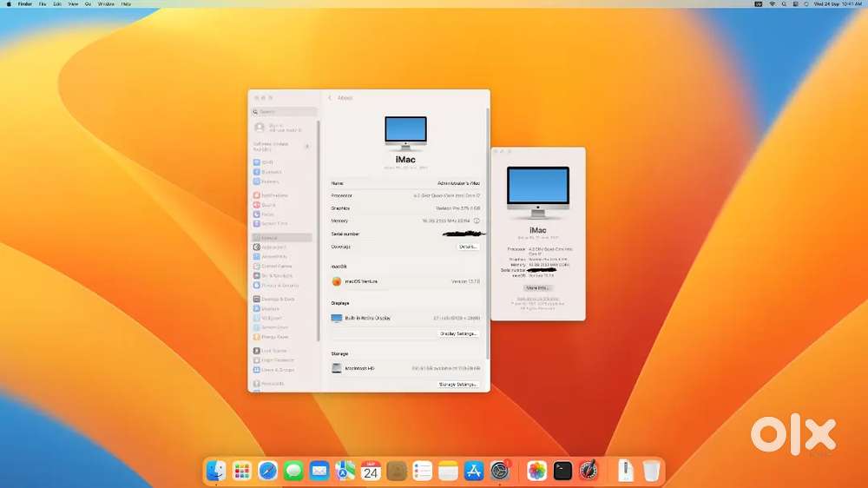868x488 pixels.
Task: Click the Storage Settings button
Action: tap(457, 384)
